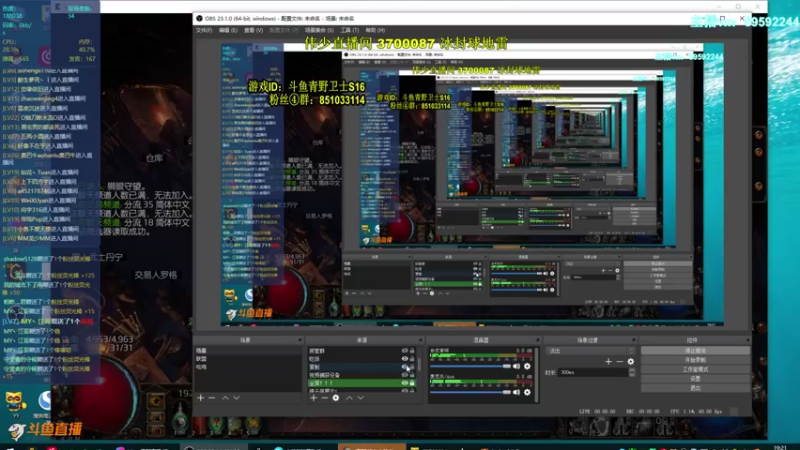Open the 工具(T) menu

(x=349, y=31)
